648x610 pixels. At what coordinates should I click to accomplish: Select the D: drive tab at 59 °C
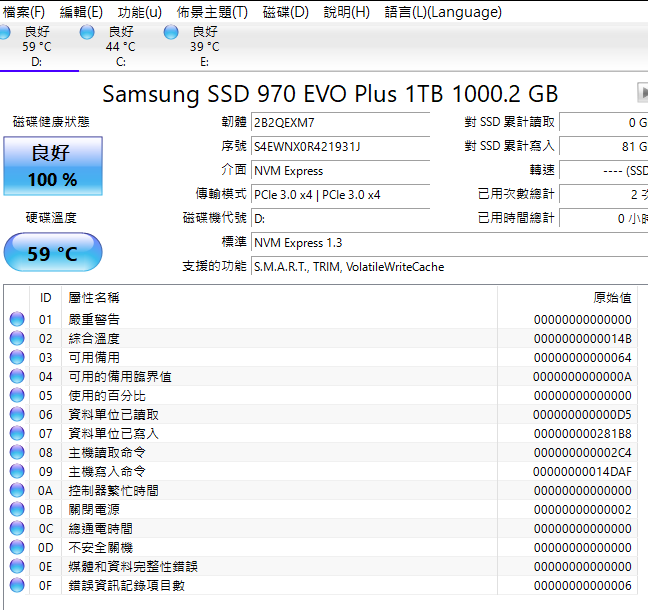tap(37, 46)
